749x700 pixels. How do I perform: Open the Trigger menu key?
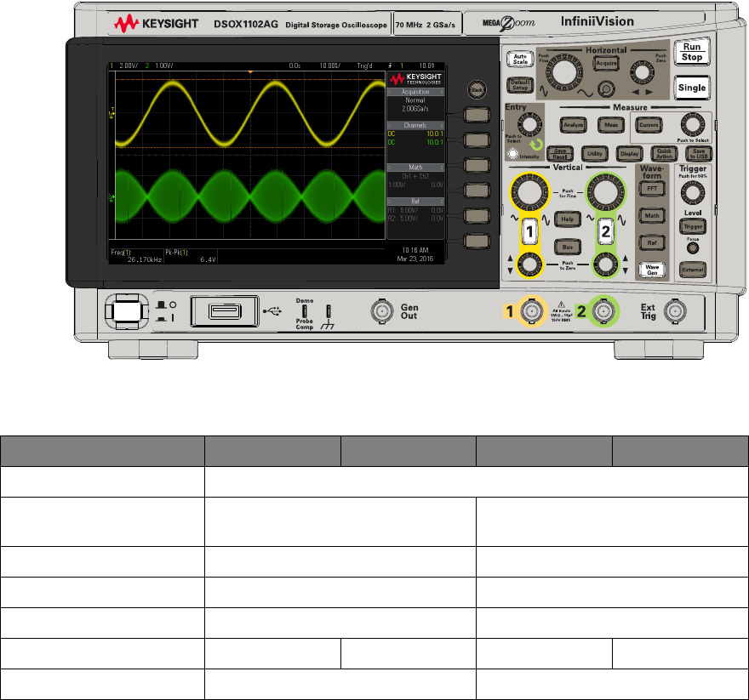pyautogui.click(x=693, y=226)
